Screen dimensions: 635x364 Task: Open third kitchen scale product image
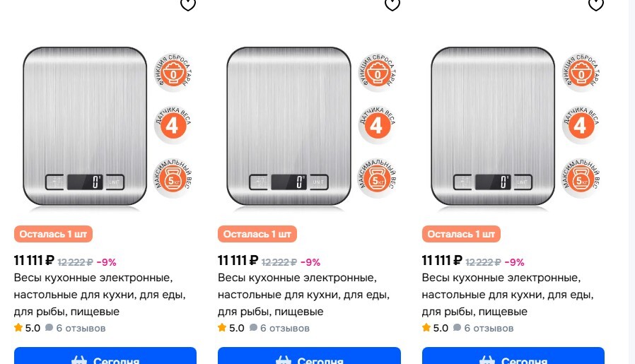(493, 127)
